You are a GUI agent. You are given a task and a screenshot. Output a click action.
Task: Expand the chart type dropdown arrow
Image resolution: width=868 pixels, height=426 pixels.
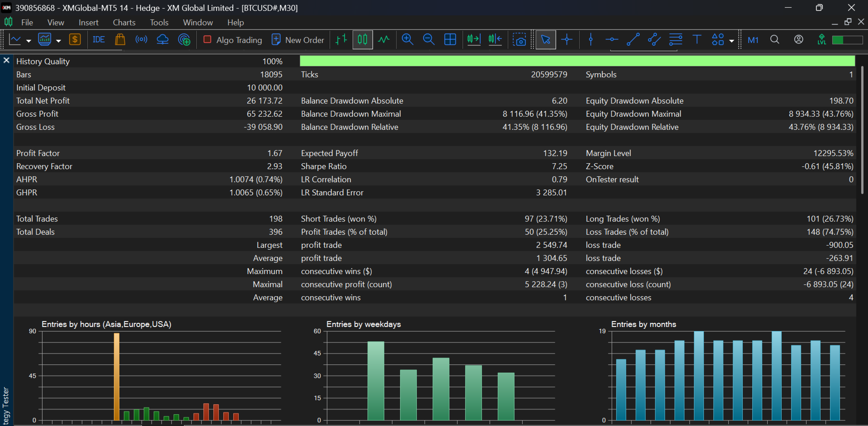point(28,41)
